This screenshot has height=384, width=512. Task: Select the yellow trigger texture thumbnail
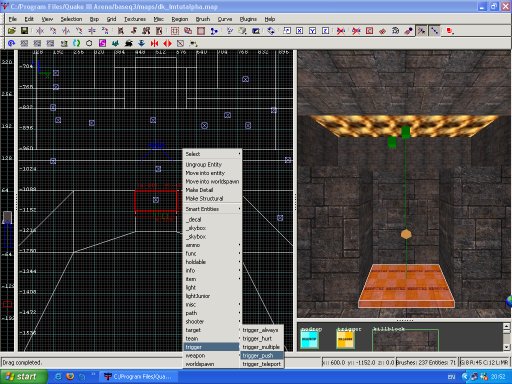coord(345,340)
